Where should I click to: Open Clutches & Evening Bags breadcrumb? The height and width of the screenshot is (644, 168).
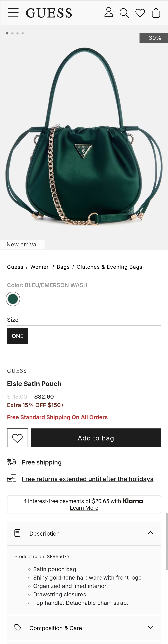(x=109, y=267)
